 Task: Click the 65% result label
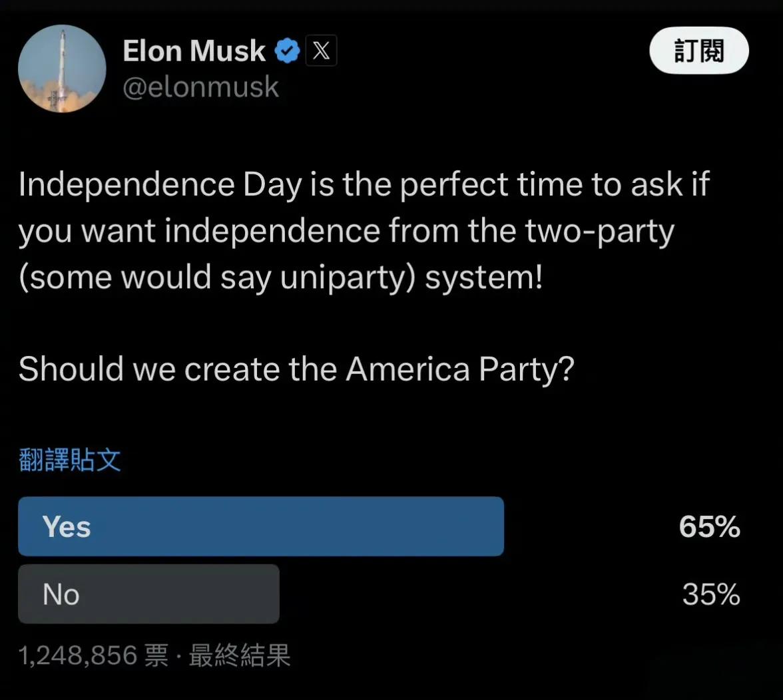[x=709, y=526]
